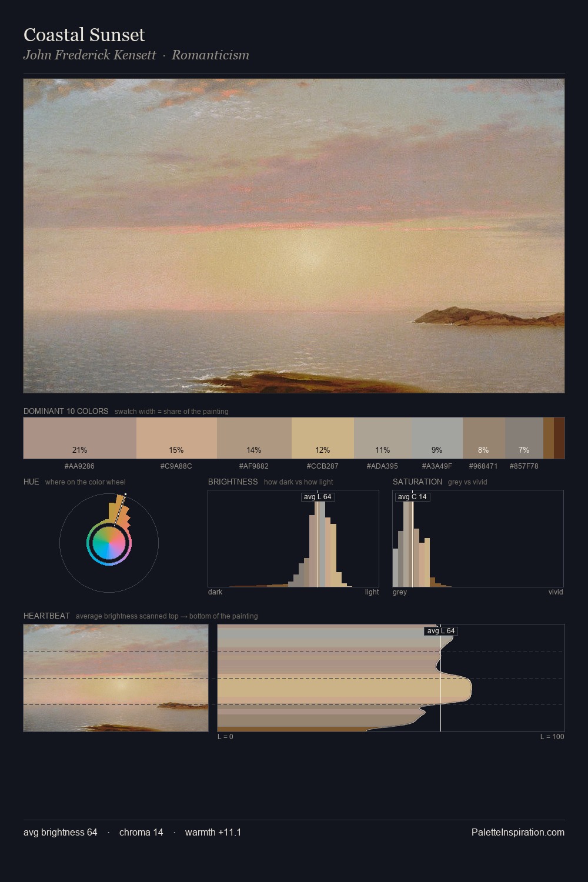Choose the #857F78 swatch showing 7%
588x882 pixels.
(524, 438)
